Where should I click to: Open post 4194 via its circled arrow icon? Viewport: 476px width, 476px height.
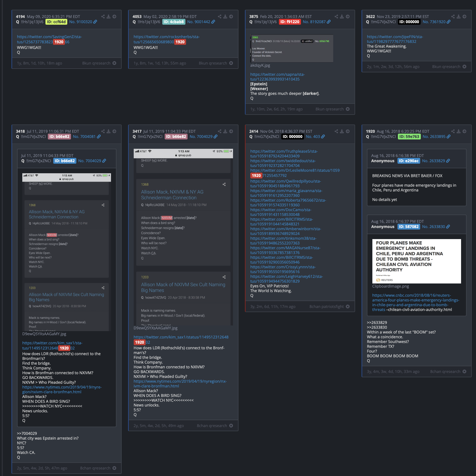tap(114, 16)
